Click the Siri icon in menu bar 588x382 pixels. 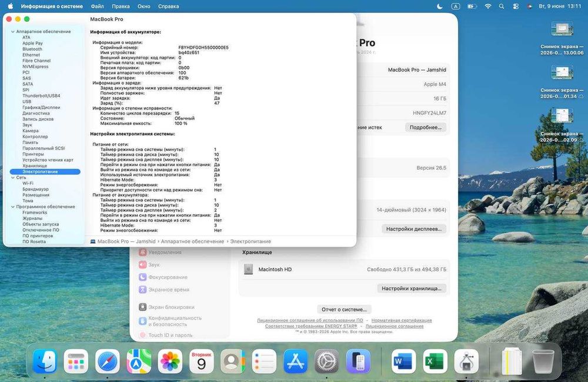coord(530,6)
